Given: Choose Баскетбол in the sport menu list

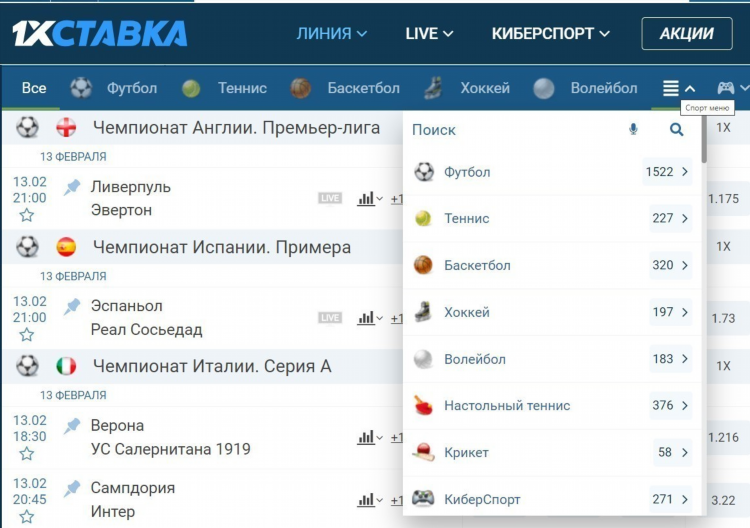Looking at the screenshot, I should [552, 265].
